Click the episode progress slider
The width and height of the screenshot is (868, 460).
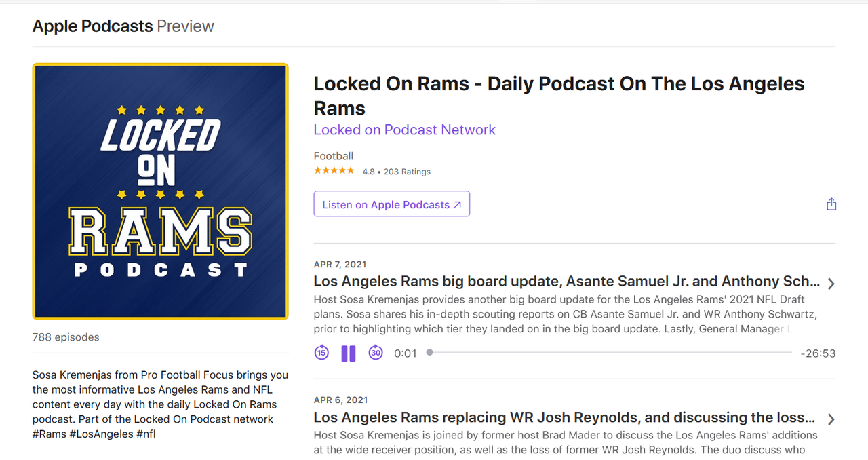tap(610, 353)
